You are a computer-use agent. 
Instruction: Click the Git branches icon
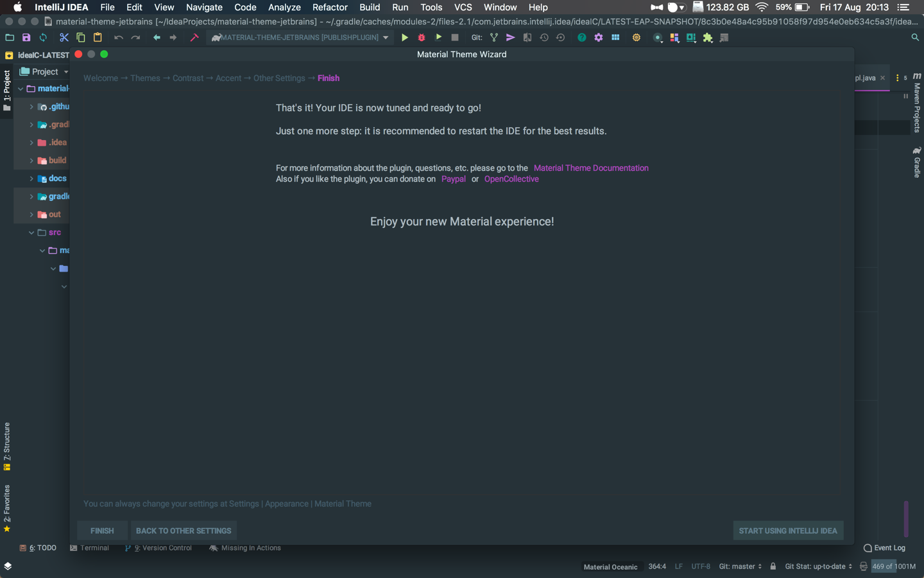(x=494, y=38)
